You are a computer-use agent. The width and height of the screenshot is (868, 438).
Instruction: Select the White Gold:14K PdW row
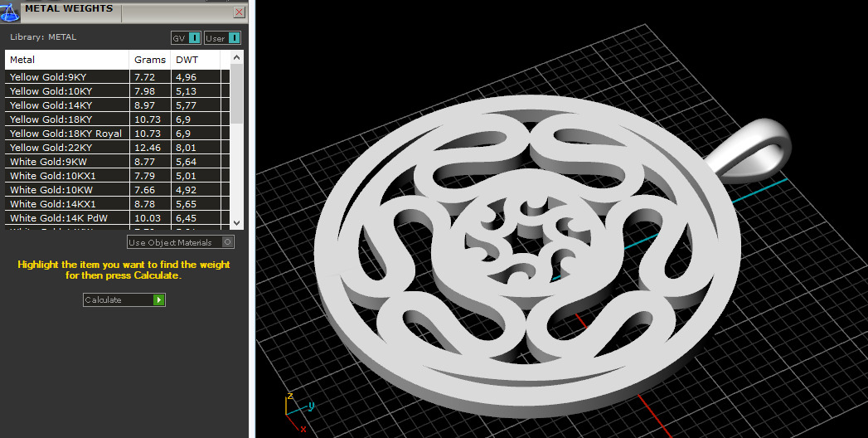click(118, 218)
